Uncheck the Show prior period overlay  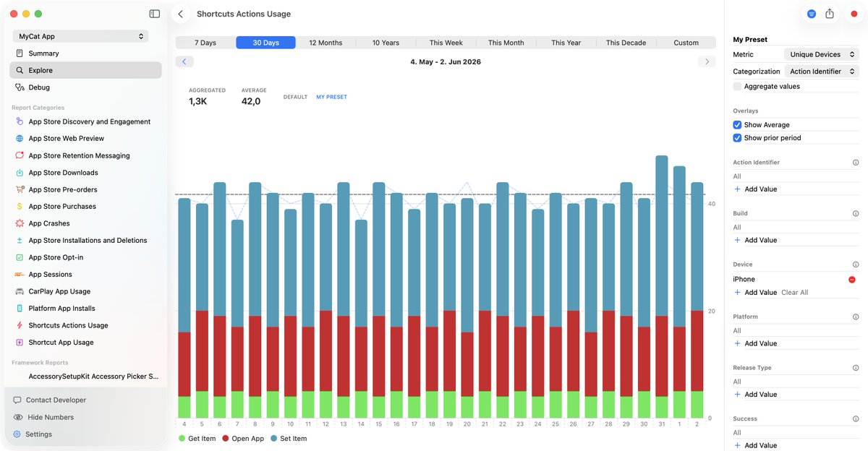pos(737,138)
